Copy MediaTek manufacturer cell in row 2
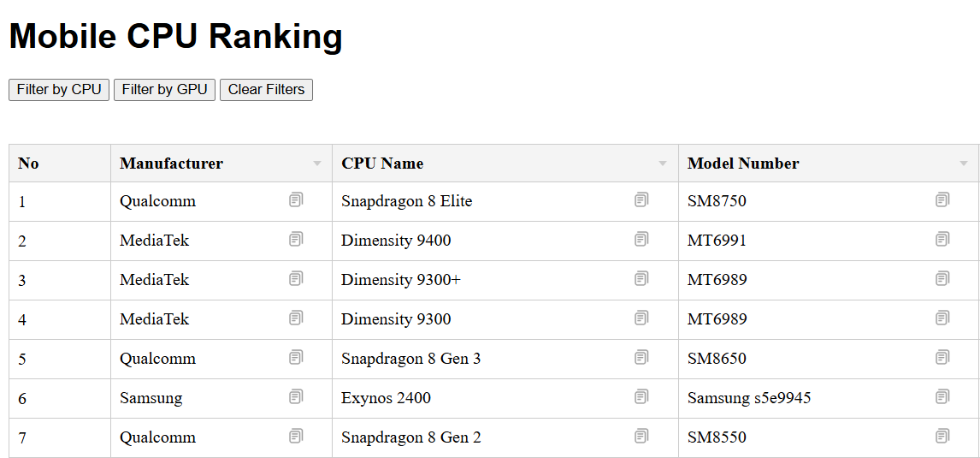Viewport: 980px width, 458px height. (296, 240)
